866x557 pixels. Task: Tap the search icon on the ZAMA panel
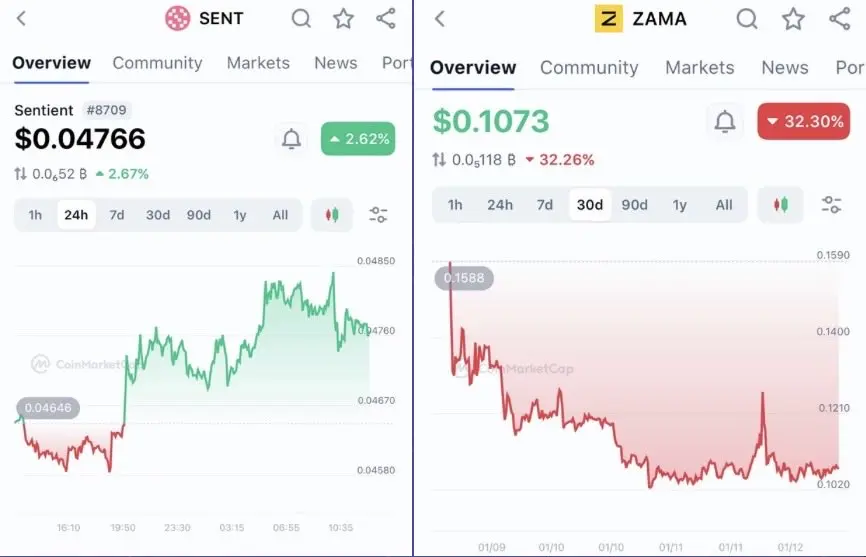746,18
